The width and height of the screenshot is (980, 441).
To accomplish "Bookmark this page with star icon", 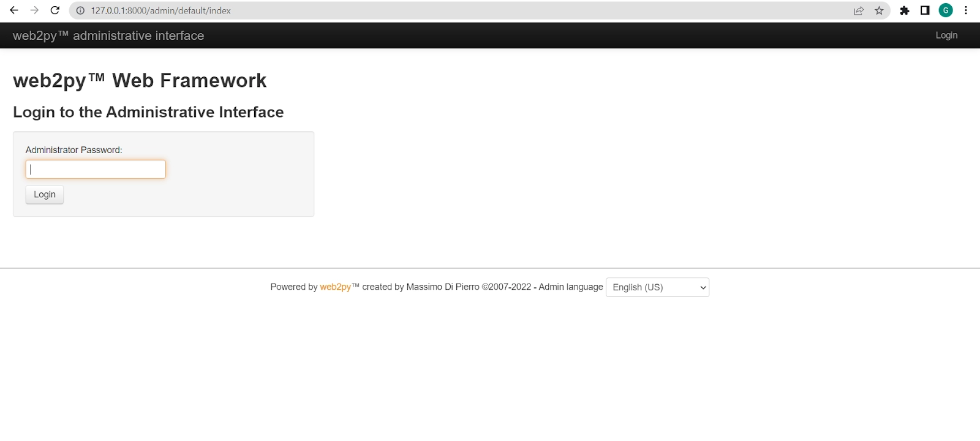I will coord(879,10).
